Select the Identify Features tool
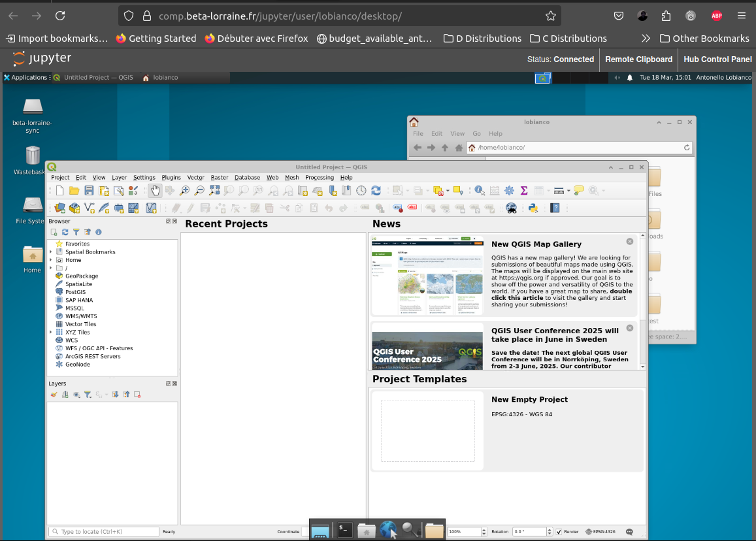Viewport: 756px width, 541px height. pos(478,191)
